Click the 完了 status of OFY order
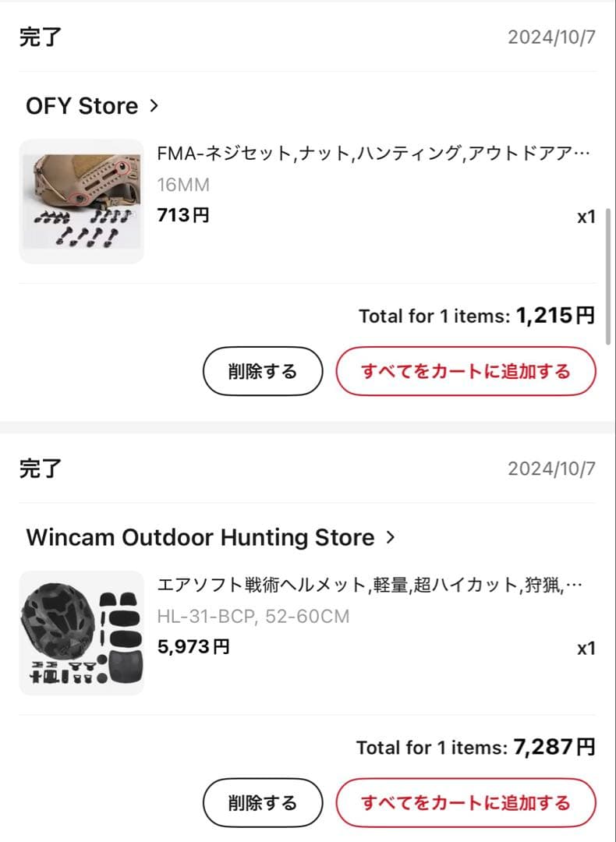Image resolution: width=616 pixels, height=842 pixels. point(40,37)
